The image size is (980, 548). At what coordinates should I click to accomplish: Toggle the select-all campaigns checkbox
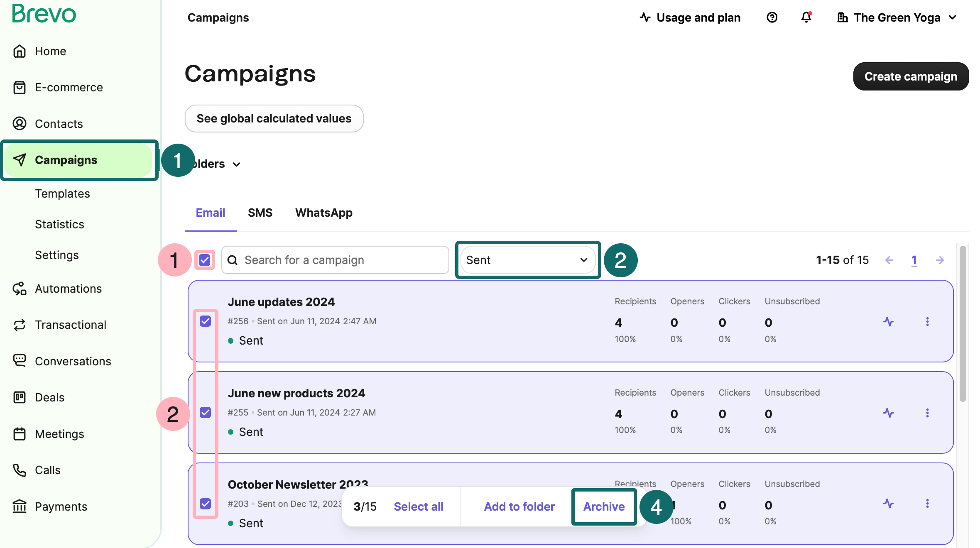tap(205, 260)
